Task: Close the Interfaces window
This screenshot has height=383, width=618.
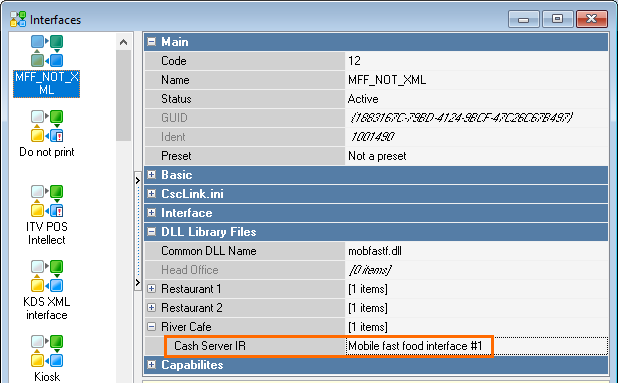Action: click(592, 19)
